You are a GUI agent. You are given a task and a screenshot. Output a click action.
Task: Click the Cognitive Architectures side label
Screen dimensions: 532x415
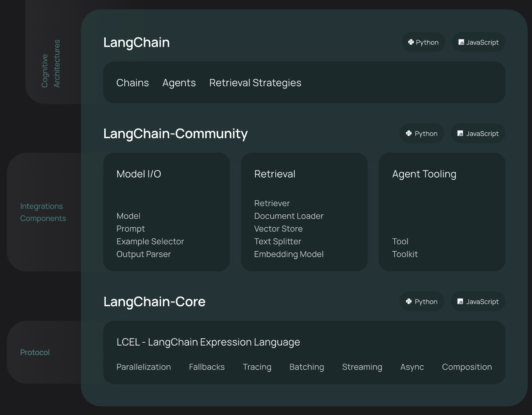[51, 64]
